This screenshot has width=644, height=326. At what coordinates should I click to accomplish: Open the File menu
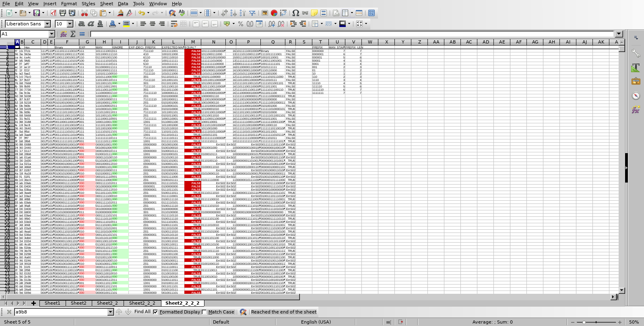click(6, 4)
